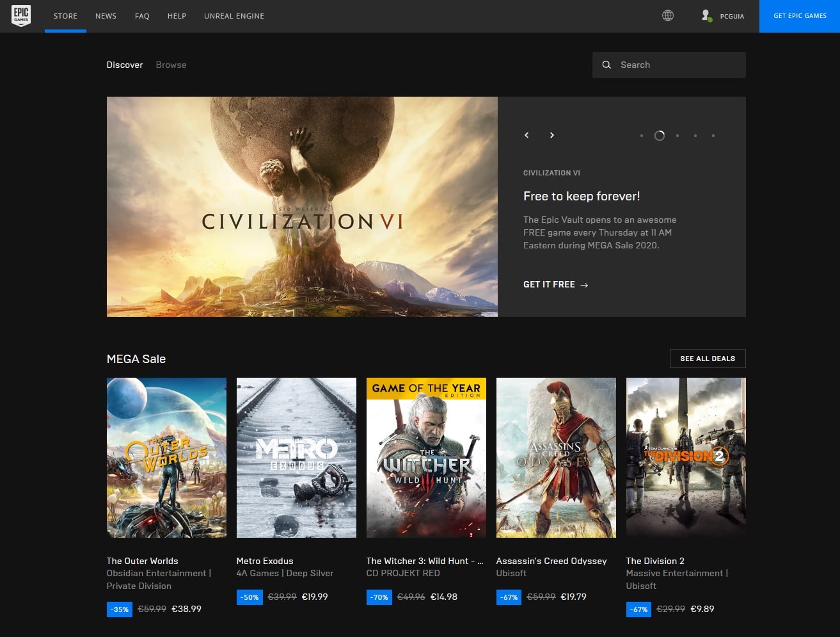Screen dimensions: 840x637
Task: Open The Division 2 cover art
Action: 686,458
